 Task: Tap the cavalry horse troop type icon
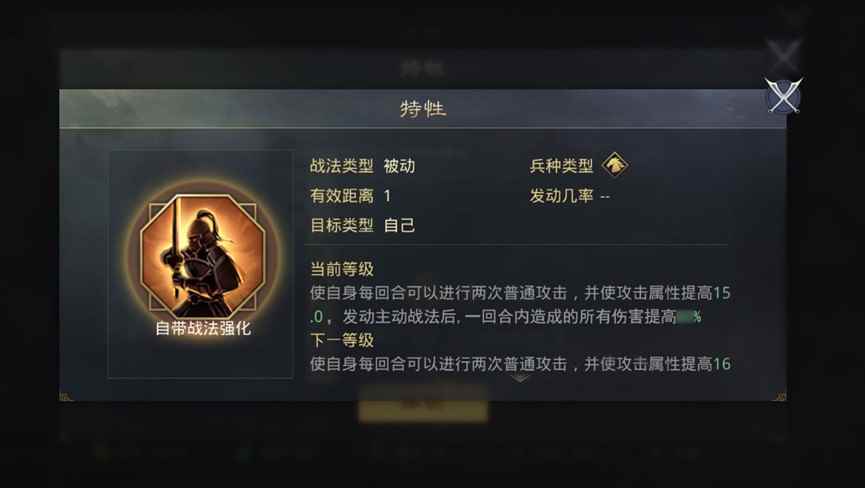tap(615, 165)
